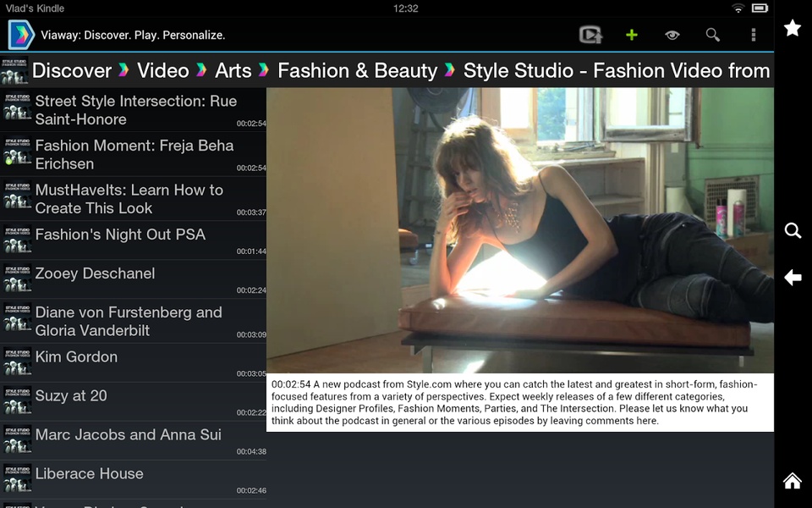812x508 pixels.
Task: Tap the Zooey Deschanel row thumbnail
Action: tap(17, 279)
